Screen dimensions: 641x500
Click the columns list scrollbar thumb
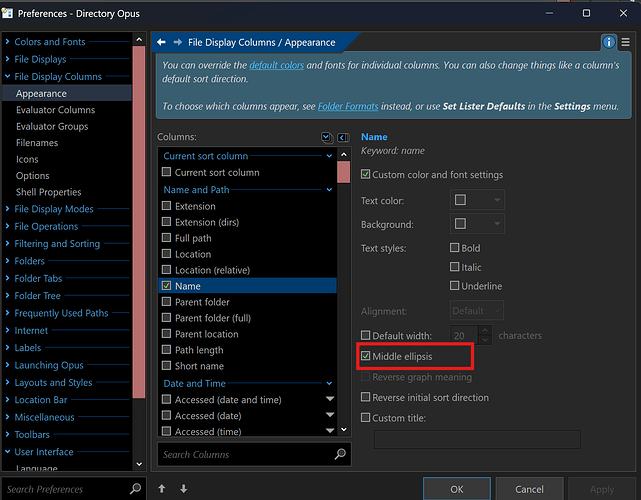343,172
